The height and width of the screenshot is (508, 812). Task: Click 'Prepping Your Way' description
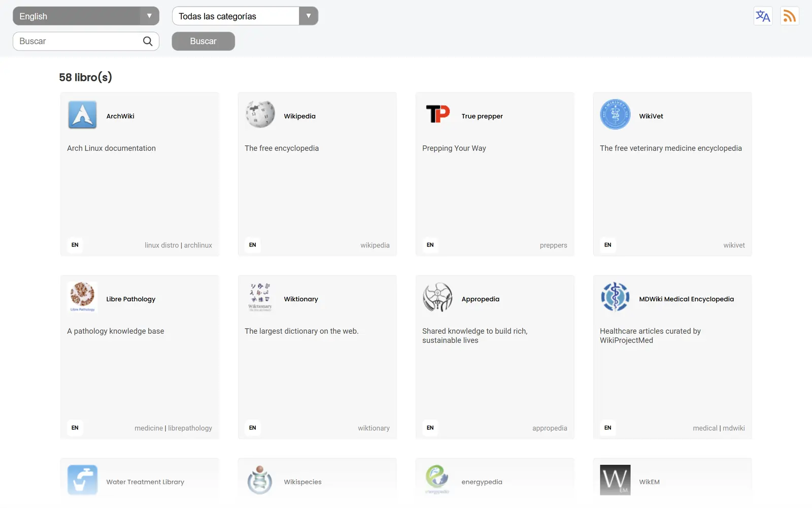pyautogui.click(x=454, y=148)
